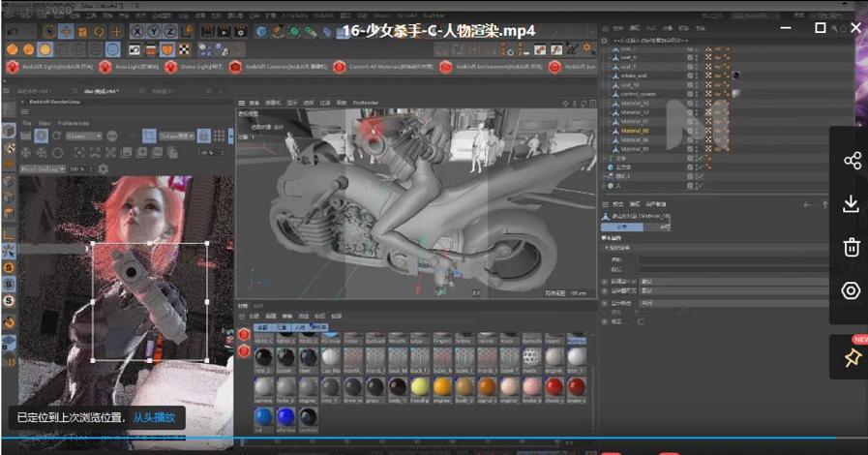The image size is (868, 455).
Task: Open the material manager hamburger menu
Action: pyautogui.click(x=241, y=316)
